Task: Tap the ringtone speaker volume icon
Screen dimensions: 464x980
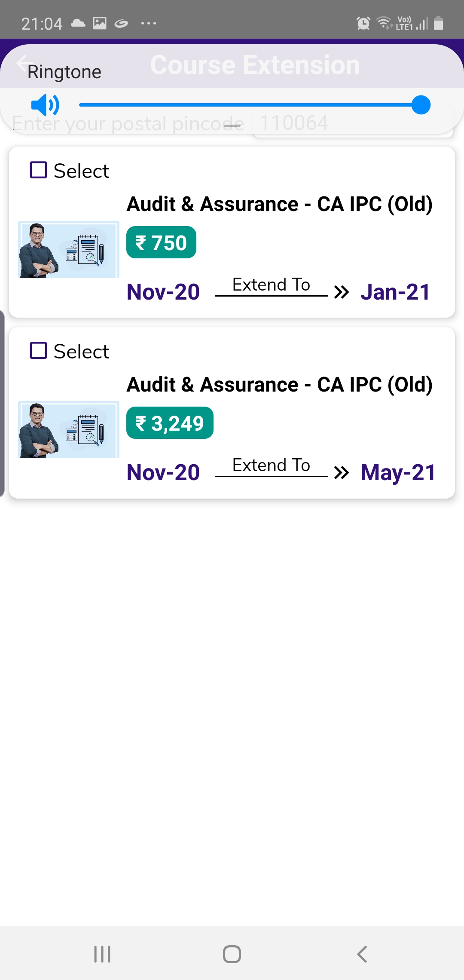Action: click(45, 105)
